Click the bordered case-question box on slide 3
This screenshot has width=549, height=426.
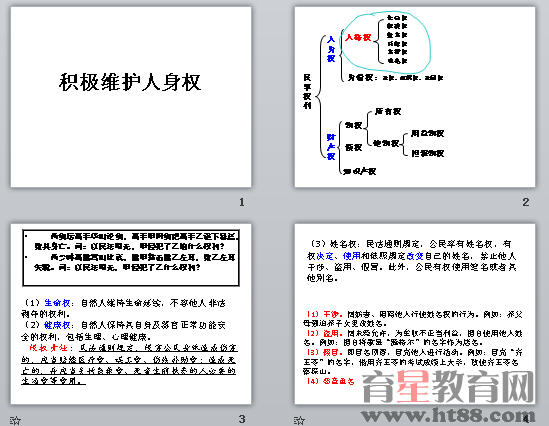coord(131,258)
